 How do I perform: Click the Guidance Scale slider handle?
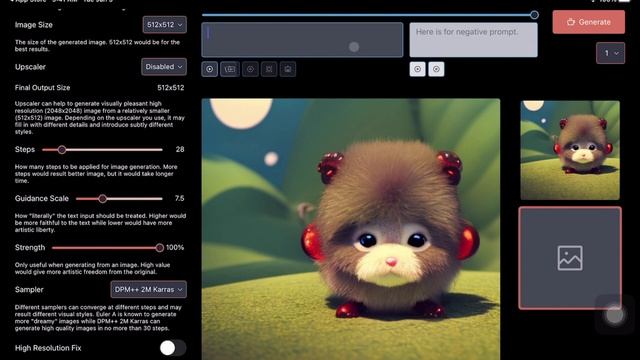point(102,199)
